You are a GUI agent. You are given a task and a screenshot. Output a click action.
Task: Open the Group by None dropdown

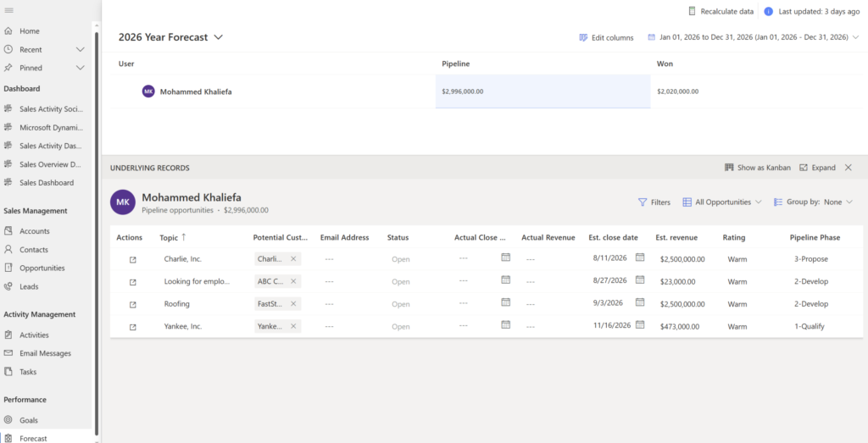pyautogui.click(x=813, y=202)
